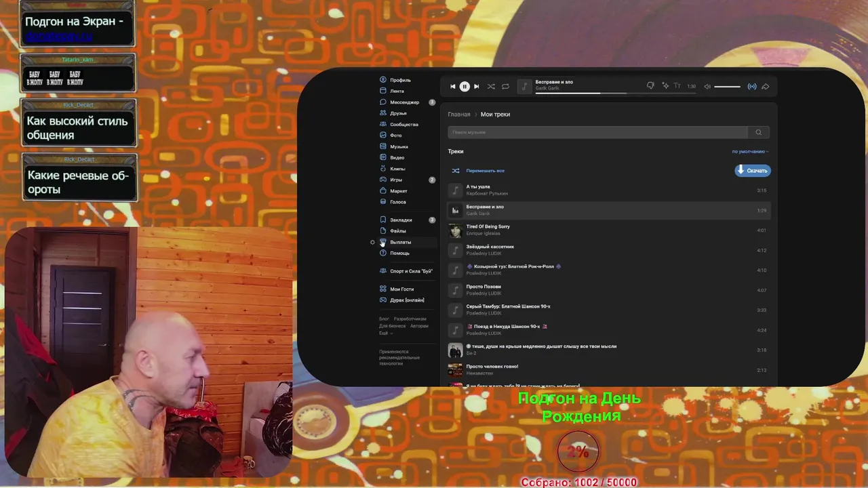Screen dimensions: 868x488
Task: Play the track Звёздный кассетник
Action: click(609, 250)
